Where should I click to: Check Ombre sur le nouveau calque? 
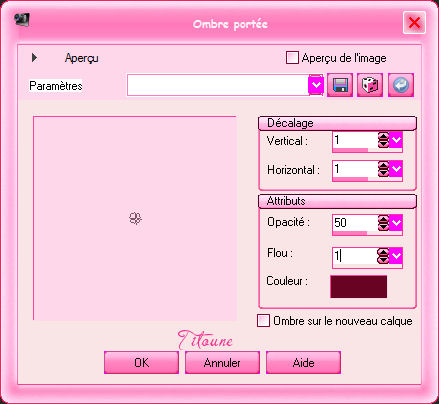pyautogui.click(x=263, y=321)
